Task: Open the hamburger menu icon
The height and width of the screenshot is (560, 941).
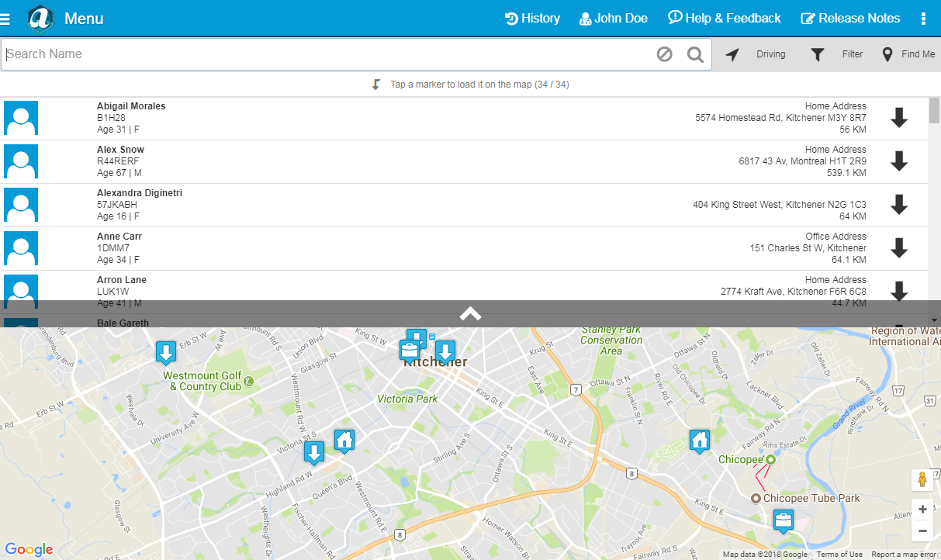Action: pos(5,19)
